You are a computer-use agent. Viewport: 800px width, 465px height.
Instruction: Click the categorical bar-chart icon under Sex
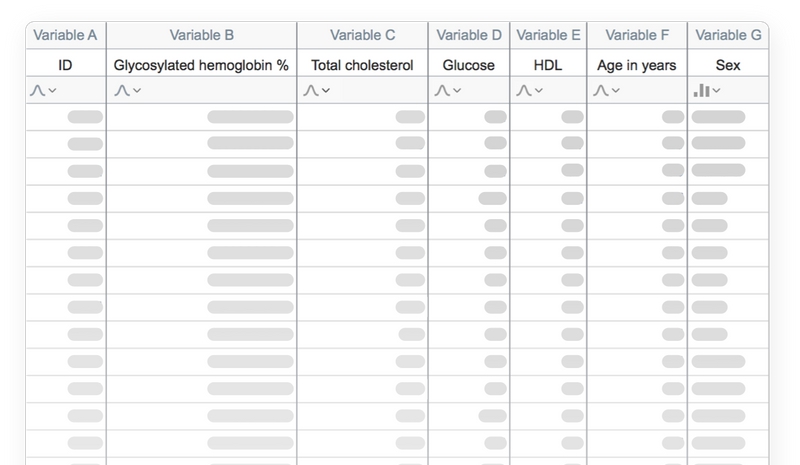(701, 90)
